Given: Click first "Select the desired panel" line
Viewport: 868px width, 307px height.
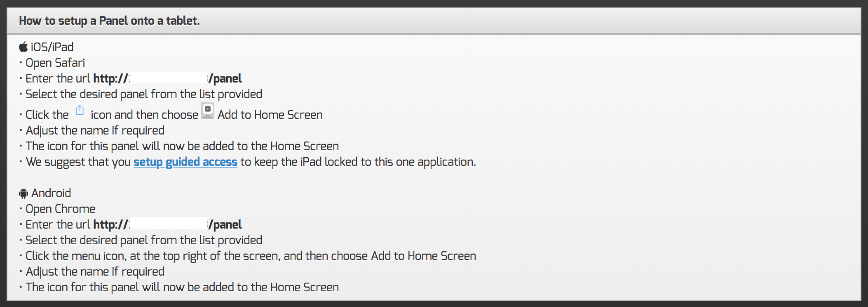Looking at the screenshot, I should pos(144,94).
